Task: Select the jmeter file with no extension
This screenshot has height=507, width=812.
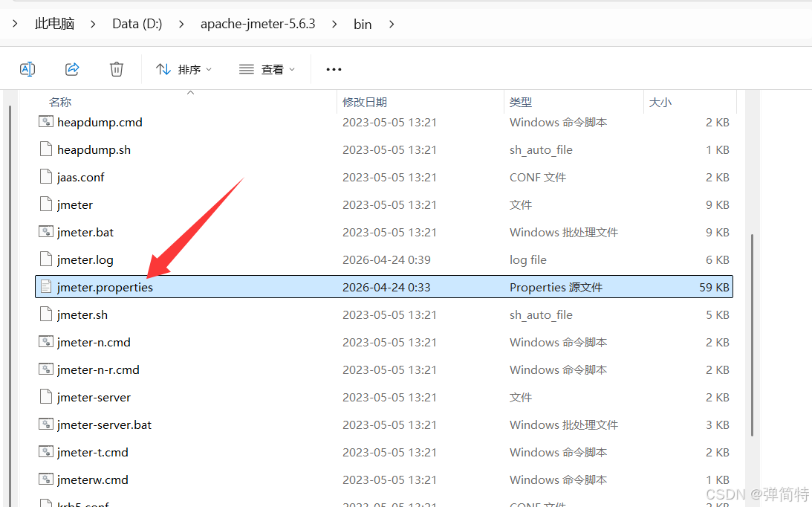Action: coord(75,204)
